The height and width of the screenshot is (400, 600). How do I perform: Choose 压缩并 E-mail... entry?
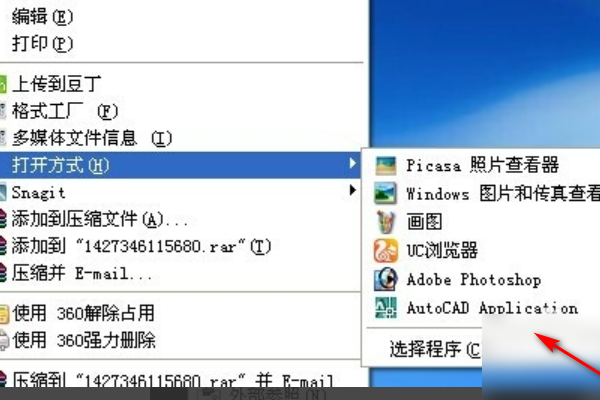82,273
